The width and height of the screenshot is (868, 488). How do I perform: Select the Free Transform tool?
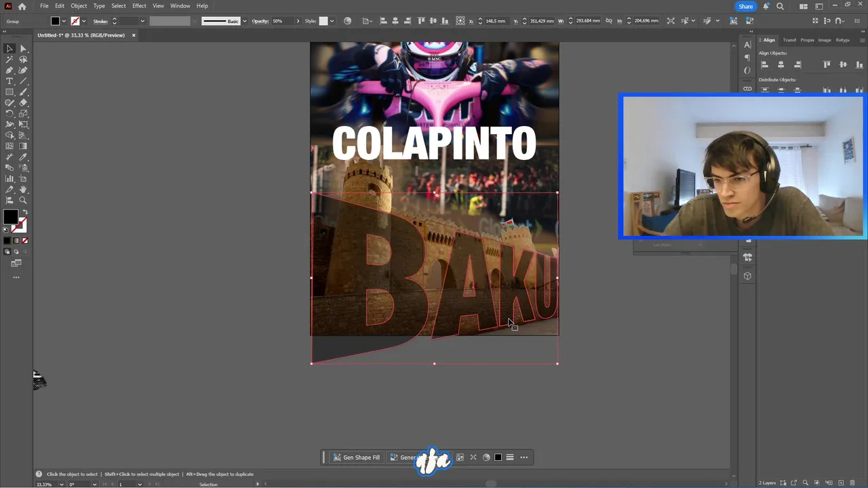point(23,125)
